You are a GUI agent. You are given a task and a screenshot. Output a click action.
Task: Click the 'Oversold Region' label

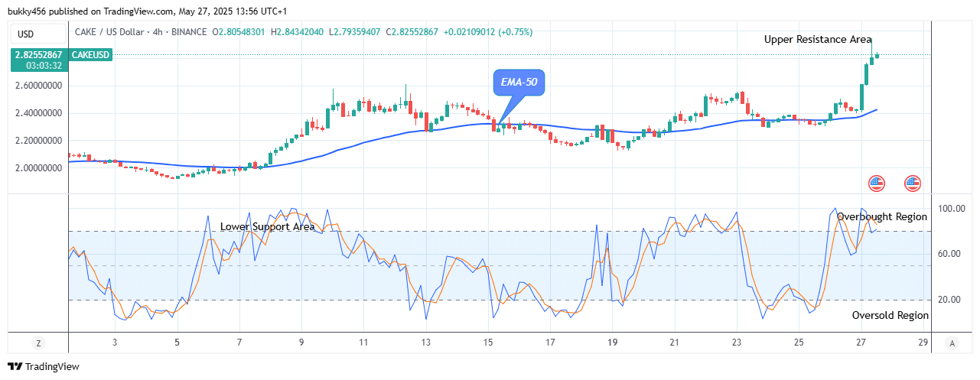click(890, 315)
